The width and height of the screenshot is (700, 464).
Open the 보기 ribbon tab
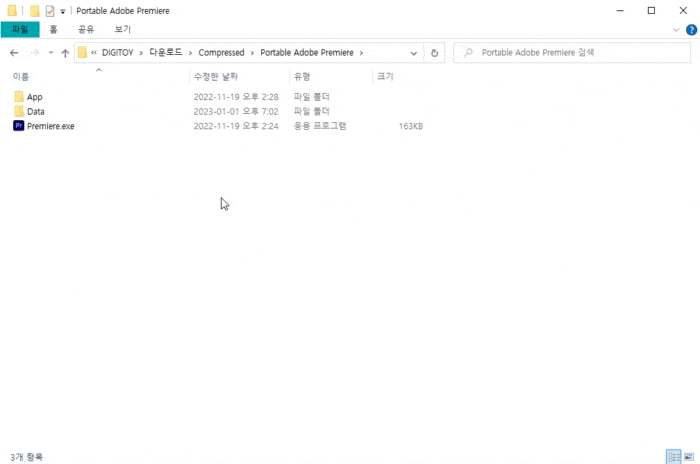[x=122, y=29]
